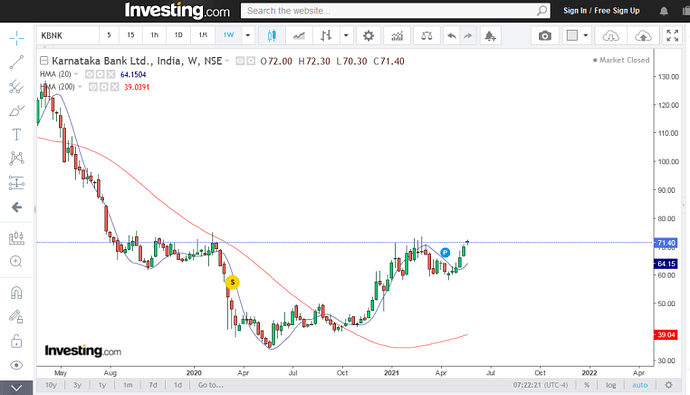Set range to 10y

coord(51,385)
